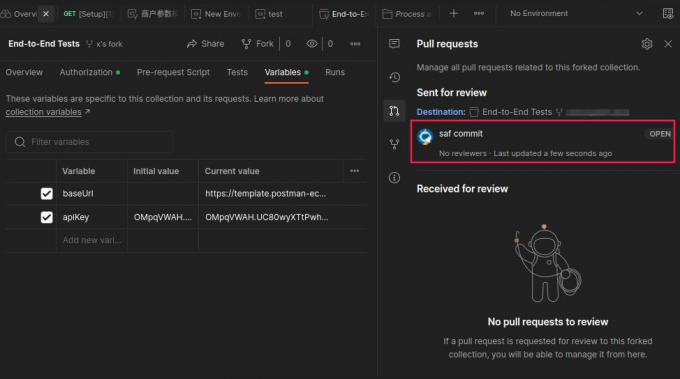
Task: Close the Overview tab
Action: click(x=46, y=14)
